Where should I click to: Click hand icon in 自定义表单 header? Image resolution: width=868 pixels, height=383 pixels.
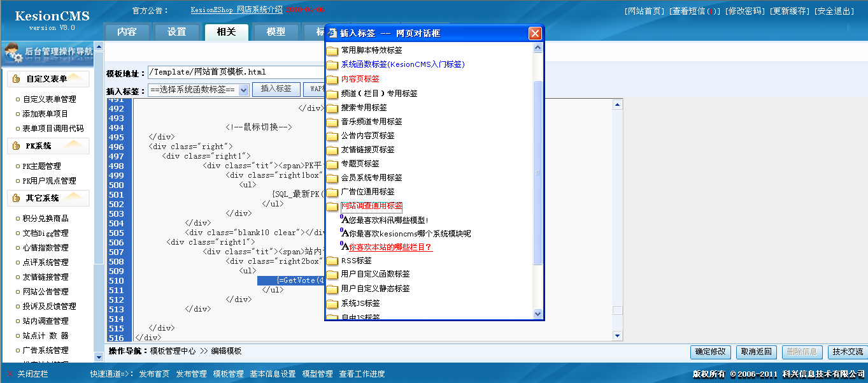[17, 79]
